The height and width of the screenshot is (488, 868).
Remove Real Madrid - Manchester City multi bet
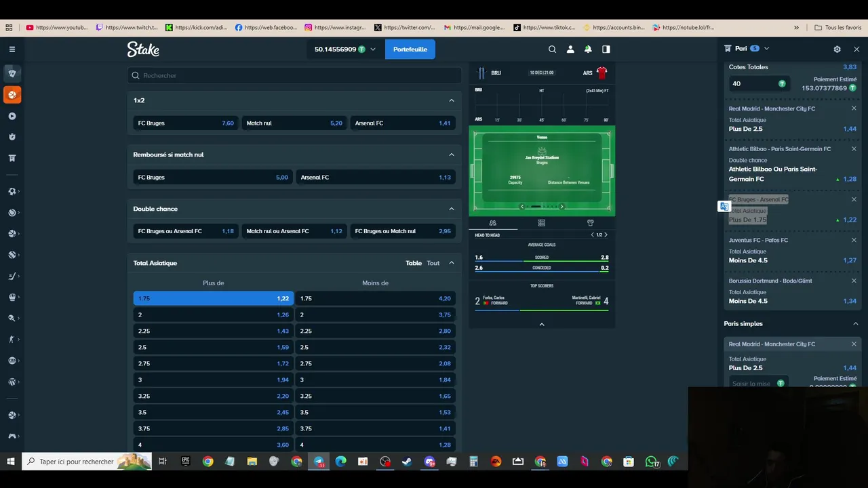coord(854,108)
